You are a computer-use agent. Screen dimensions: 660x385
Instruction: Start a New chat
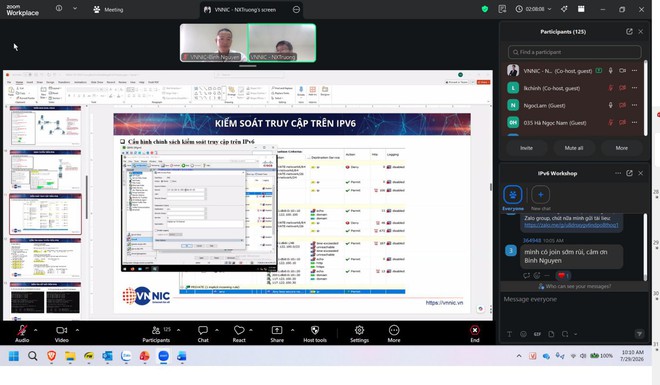coord(540,198)
